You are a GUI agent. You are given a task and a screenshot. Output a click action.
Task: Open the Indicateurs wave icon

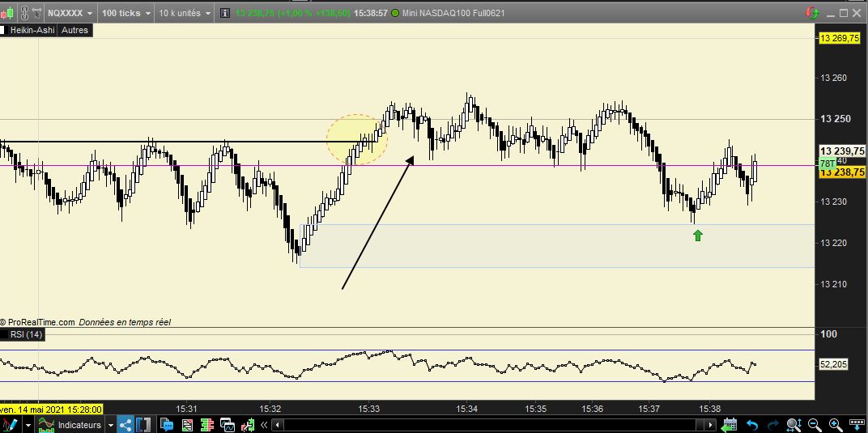pos(46,425)
